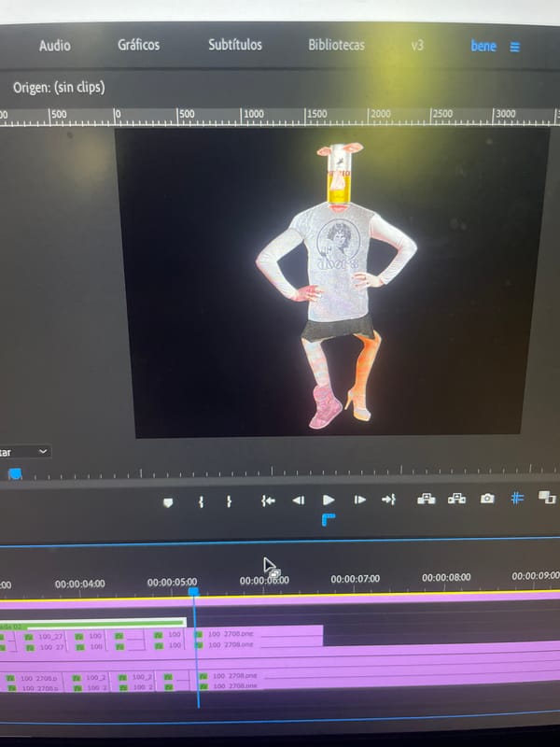Add a marker with the marker icon
Screen dimensions: 560x747
click(x=168, y=502)
